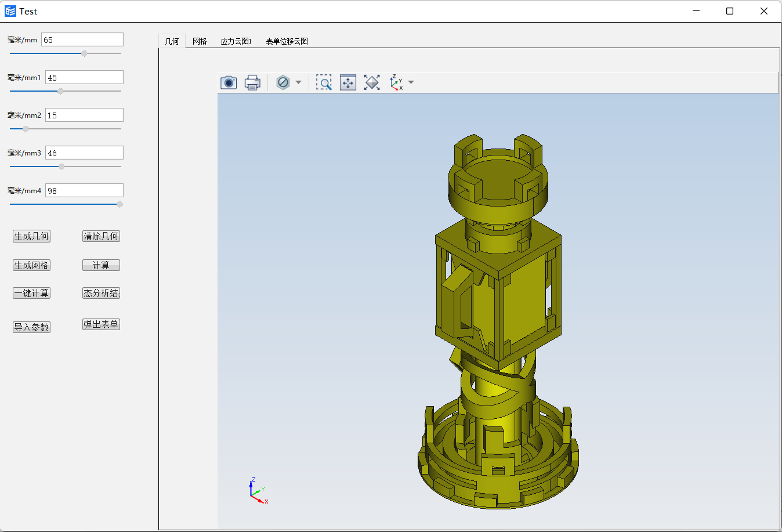Focus the 毫米/mm1 input field showing 45
This screenshot has height=532, width=782.
(x=84, y=77)
